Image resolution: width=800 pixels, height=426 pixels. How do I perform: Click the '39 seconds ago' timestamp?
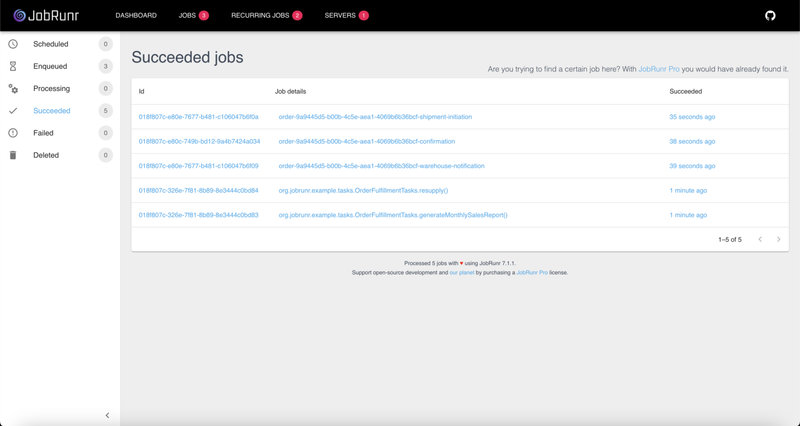pyautogui.click(x=692, y=166)
